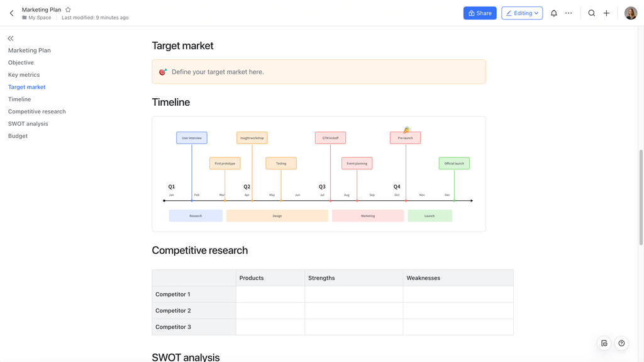Click the Pre-launch timeline marker
Viewport: 644px width, 362px height.
tap(405, 138)
